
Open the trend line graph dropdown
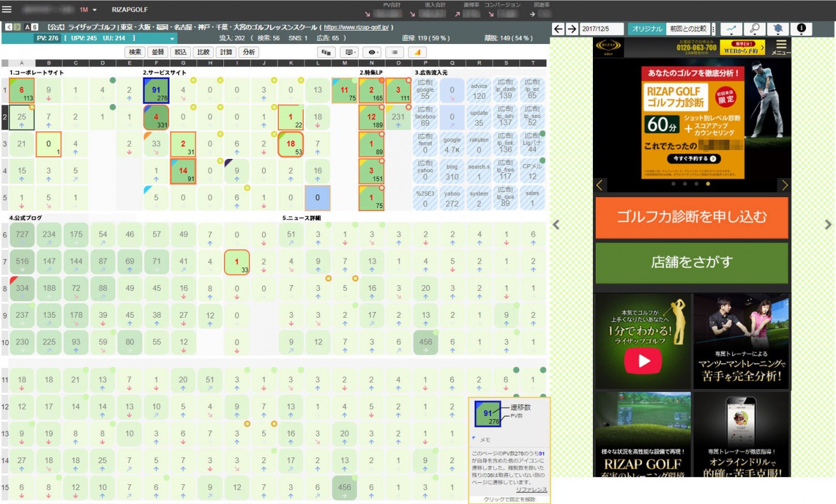731,29
